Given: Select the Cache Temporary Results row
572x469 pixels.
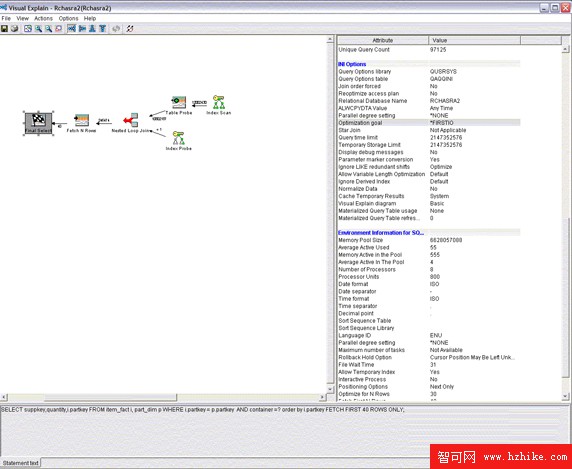Looking at the screenshot, I should tap(429, 196).
